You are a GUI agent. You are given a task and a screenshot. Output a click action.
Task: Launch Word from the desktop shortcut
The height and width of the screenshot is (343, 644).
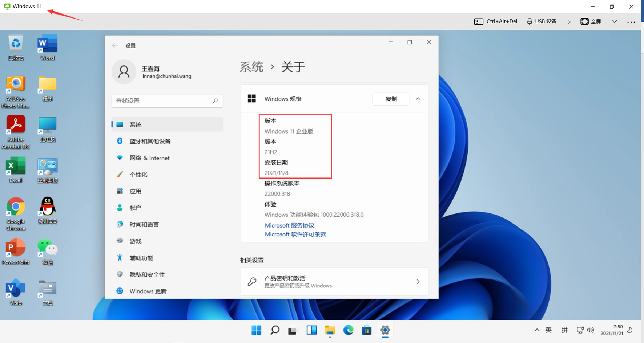click(x=47, y=48)
